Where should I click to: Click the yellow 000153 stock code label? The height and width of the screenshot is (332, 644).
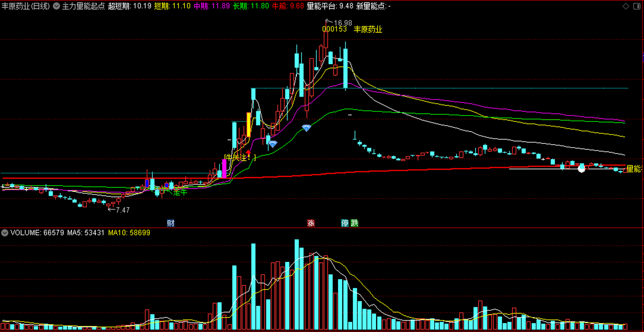[x=334, y=29]
